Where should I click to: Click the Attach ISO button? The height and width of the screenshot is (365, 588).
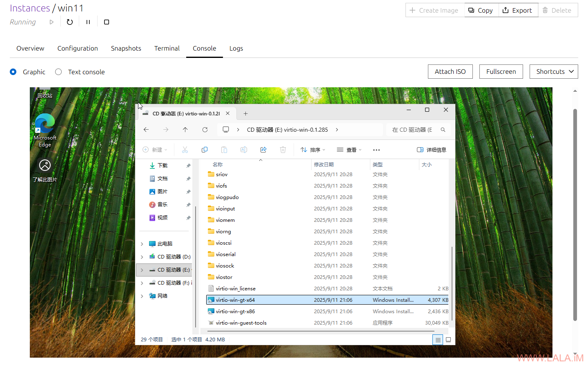tap(450, 72)
